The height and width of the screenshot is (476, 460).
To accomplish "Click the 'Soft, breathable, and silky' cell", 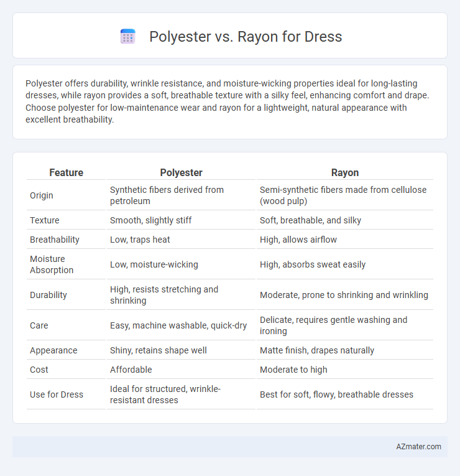I will 345,220.
